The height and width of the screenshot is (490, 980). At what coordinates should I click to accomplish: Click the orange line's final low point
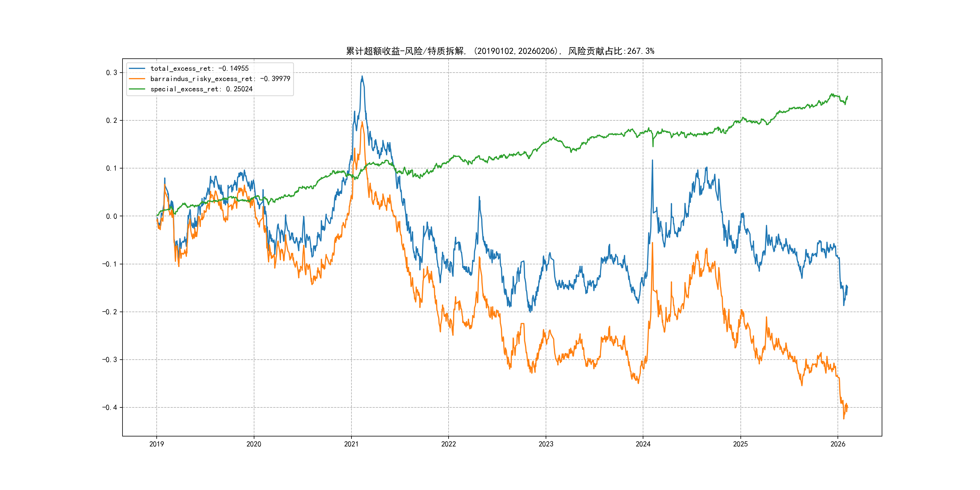click(x=843, y=419)
